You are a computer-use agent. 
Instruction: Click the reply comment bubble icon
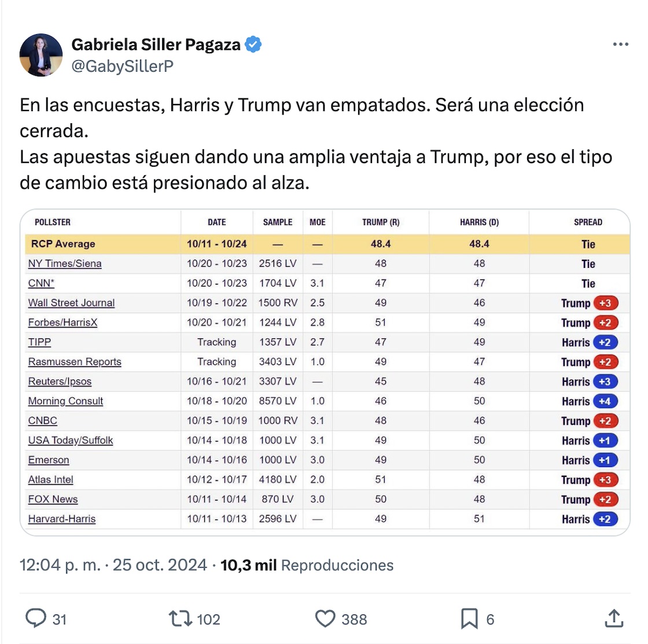coord(36,619)
